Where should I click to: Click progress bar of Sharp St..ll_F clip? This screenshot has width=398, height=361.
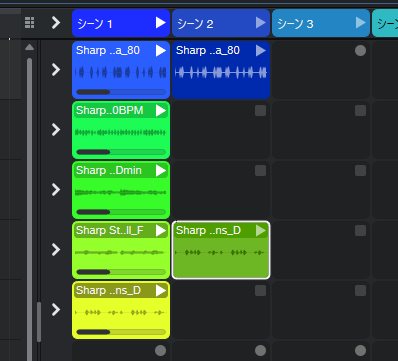click(121, 272)
